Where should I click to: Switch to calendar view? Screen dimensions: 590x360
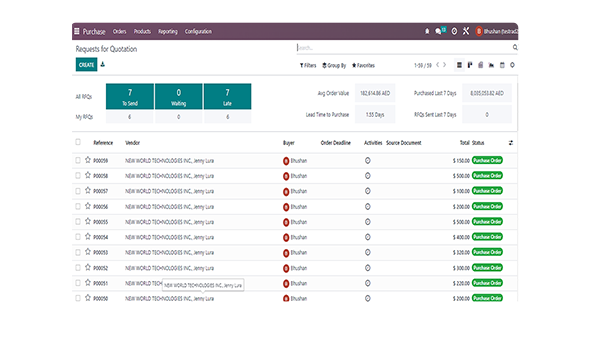(502, 65)
